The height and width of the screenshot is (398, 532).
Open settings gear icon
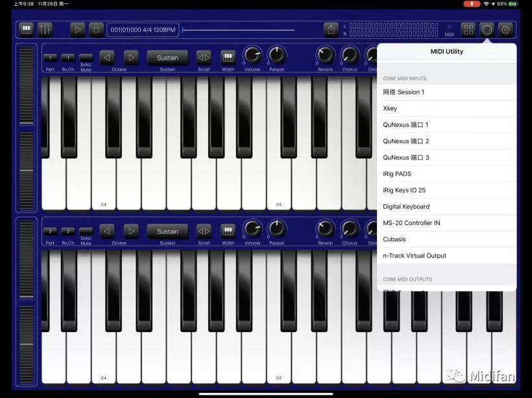pyautogui.click(x=505, y=30)
